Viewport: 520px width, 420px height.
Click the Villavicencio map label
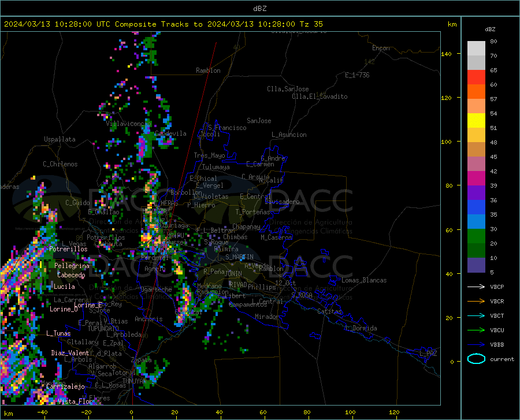tap(128, 124)
